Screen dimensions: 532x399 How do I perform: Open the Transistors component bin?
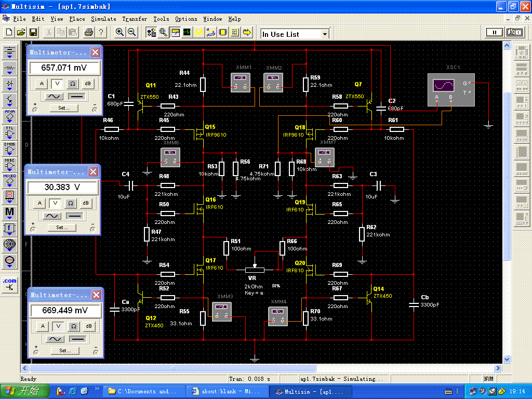(x=10, y=99)
